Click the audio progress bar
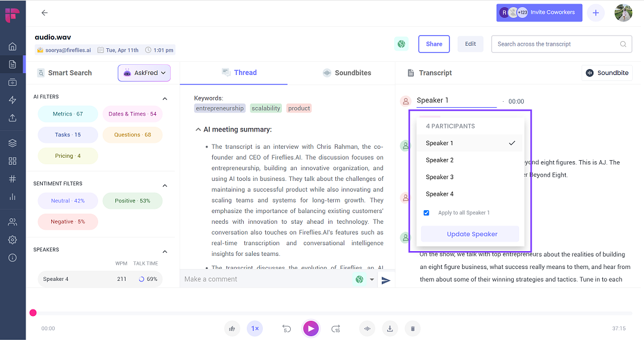644x341 pixels. (x=332, y=313)
